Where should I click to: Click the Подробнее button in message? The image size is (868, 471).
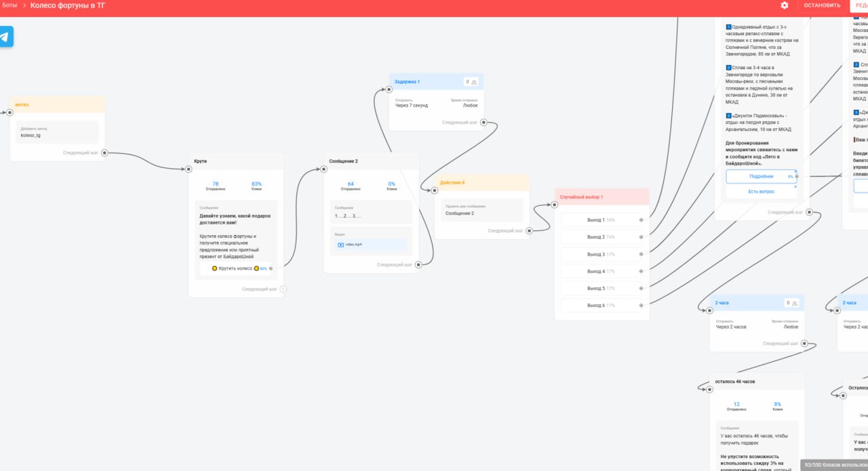coord(761,176)
